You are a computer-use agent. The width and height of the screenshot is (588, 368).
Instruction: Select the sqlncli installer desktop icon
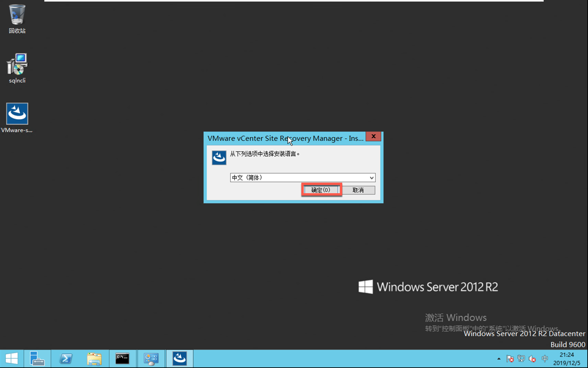pos(17,69)
